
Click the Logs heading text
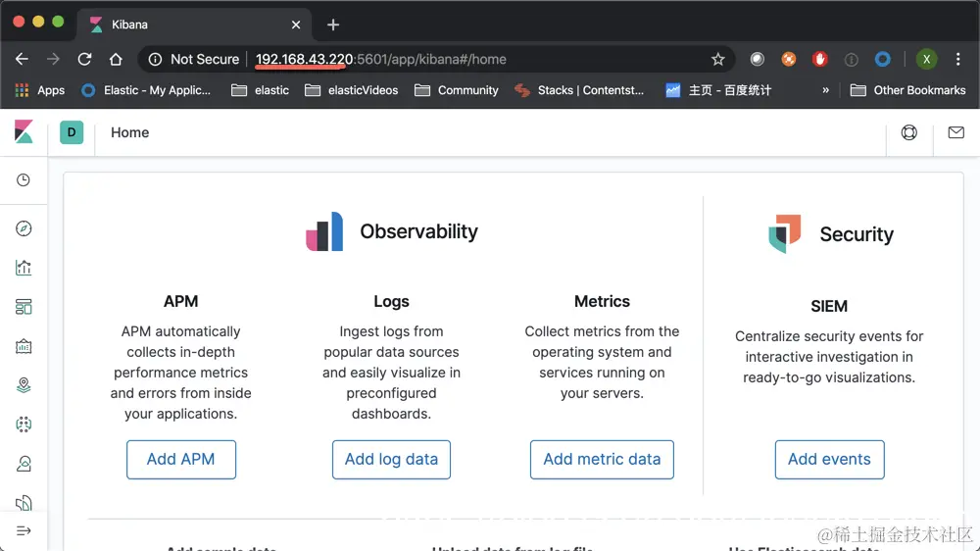tap(391, 301)
